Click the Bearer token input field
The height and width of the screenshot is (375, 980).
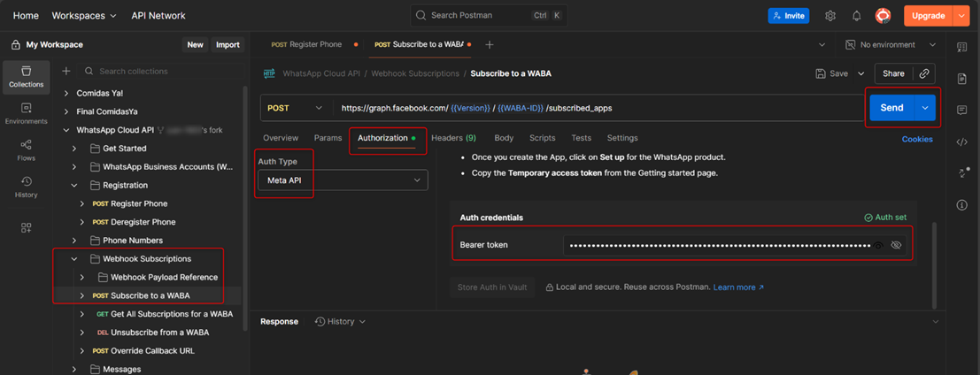pyautogui.click(x=717, y=245)
